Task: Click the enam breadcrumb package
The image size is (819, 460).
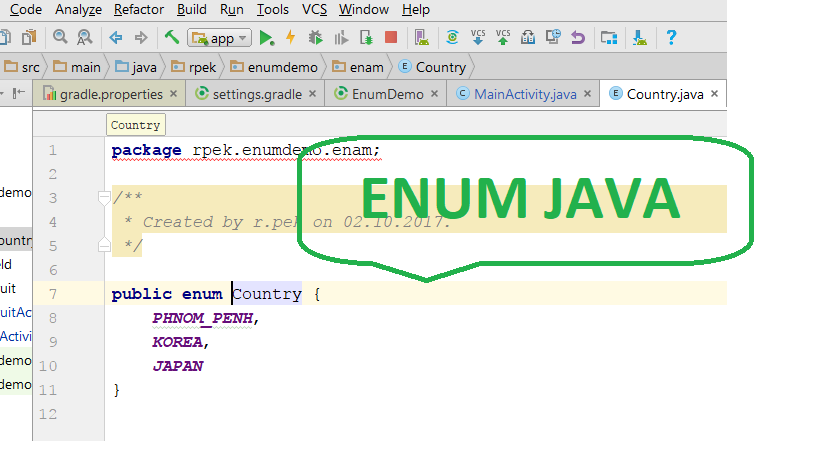Action: click(x=358, y=67)
